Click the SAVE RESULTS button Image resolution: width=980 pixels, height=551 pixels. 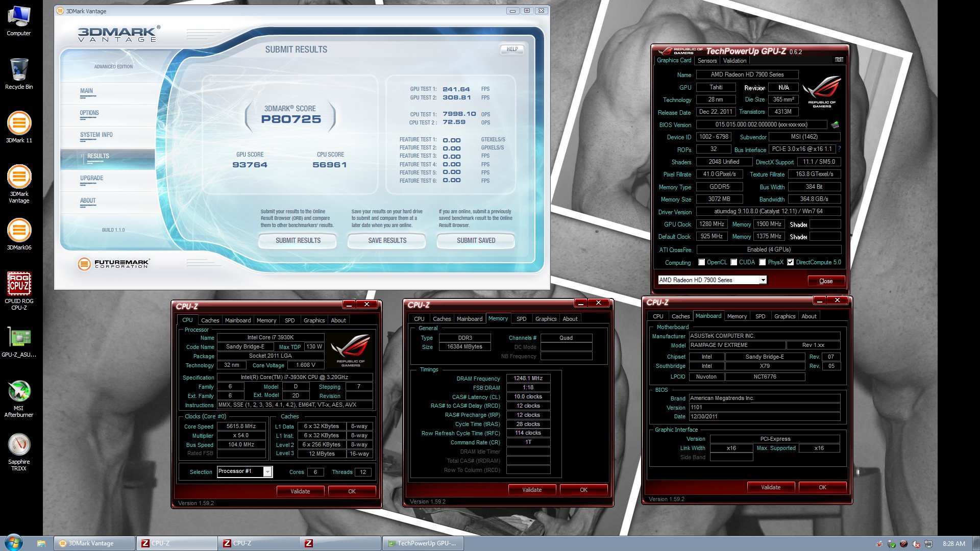[387, 240]
